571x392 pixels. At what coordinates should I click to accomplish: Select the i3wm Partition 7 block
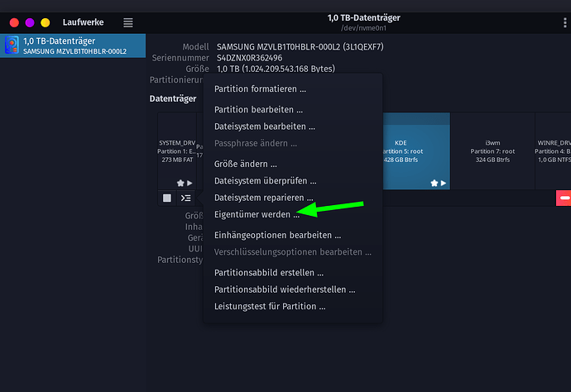click(492, 151)
